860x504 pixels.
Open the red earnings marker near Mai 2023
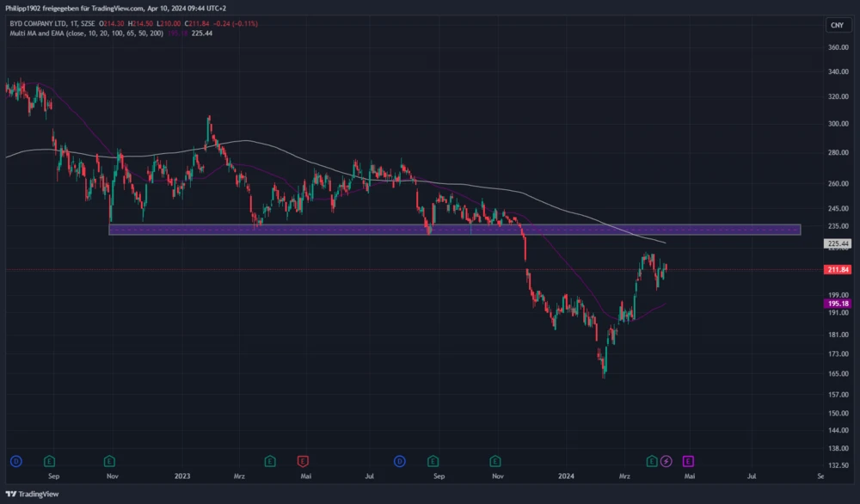tap(302, 461)
